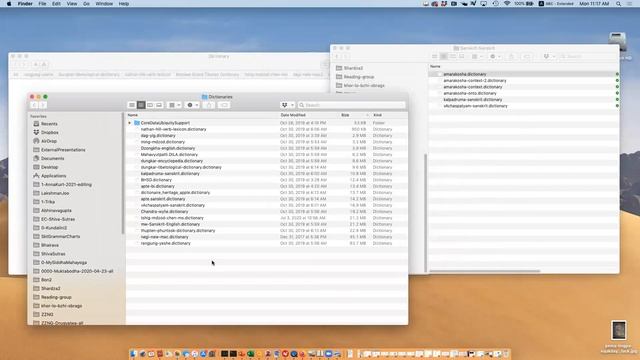
Task: Click horizontal scrollbar in Sanskrit-Sanskrit window
Action: pyautogui.click(x=484, y=271)
